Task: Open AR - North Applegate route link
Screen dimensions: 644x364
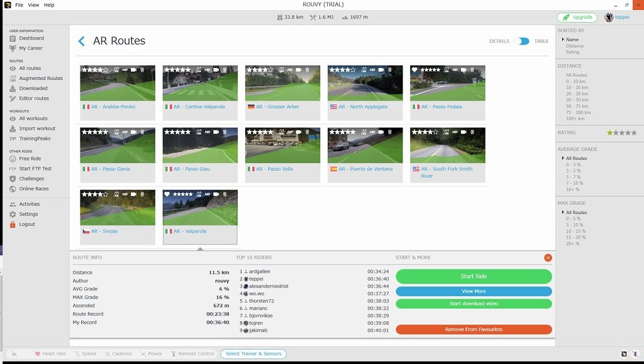Action: click(x=363, y=107)
